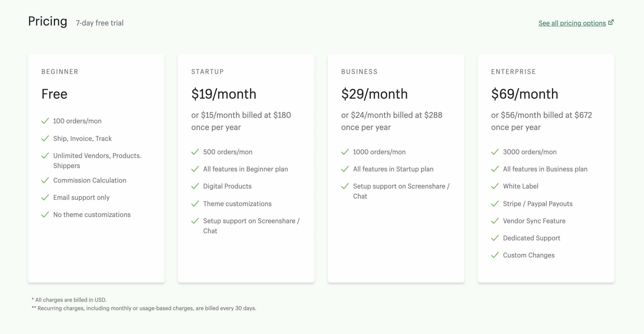This screenshot has width=644, height=334.
Task: Select the Enterprise $69/month price heading
Action: [525, 94]
